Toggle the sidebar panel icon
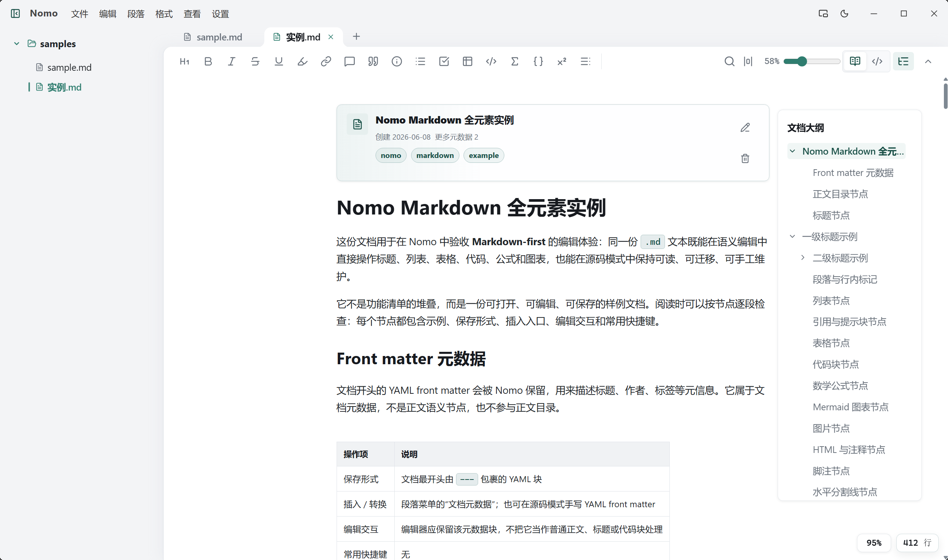This screenshot has width=948, height=560. (x=15, y=13)
